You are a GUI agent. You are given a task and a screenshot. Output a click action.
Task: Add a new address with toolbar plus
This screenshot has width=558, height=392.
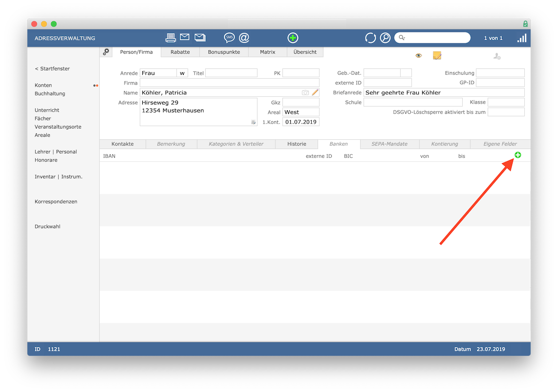point(293,38)
